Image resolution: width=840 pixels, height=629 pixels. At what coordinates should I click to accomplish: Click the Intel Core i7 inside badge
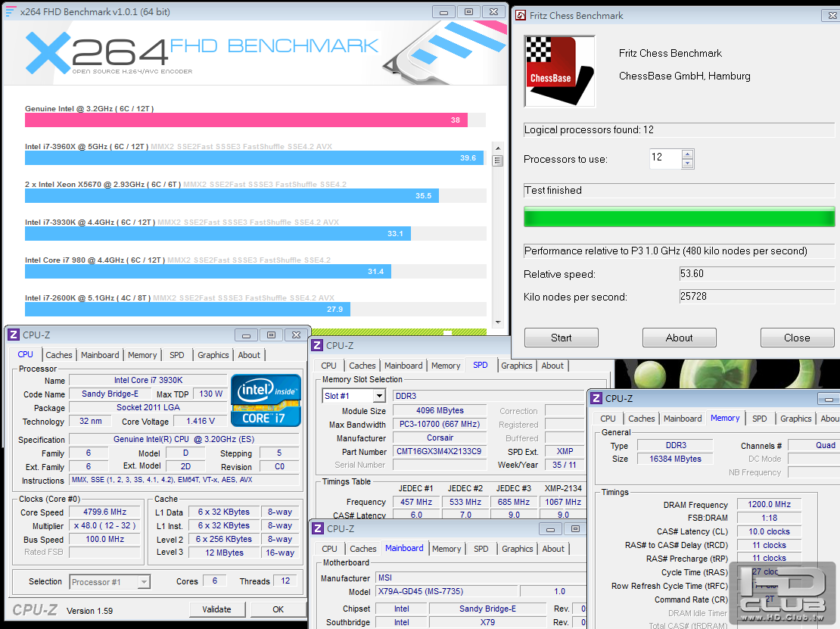tap(266, 400)
